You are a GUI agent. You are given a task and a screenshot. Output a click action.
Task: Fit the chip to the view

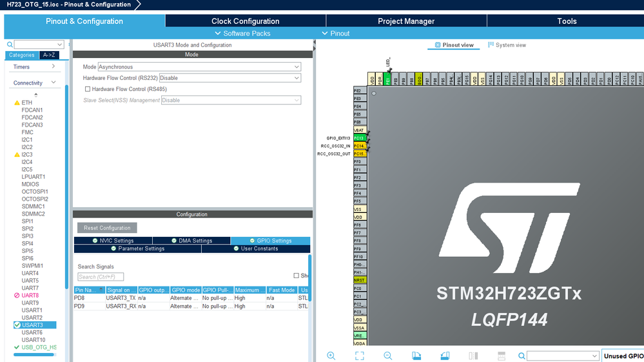point(359,356)
